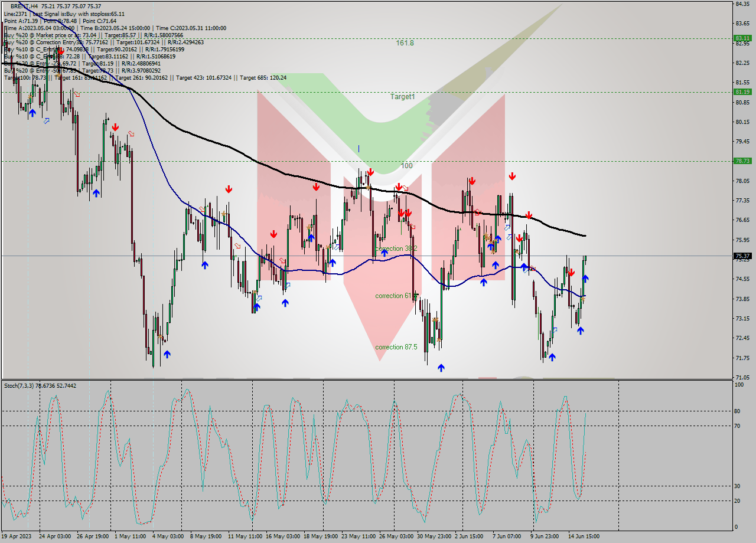Click the '24 Apr 03:00' time label

coord(55,537)
